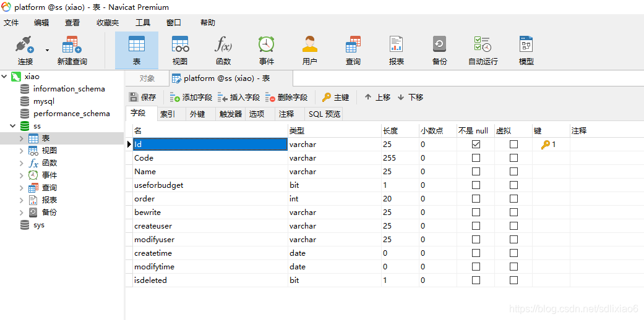644x320 pixels.
Task: Expand the 报表 node under ss
Action: (x=22, y=200)
